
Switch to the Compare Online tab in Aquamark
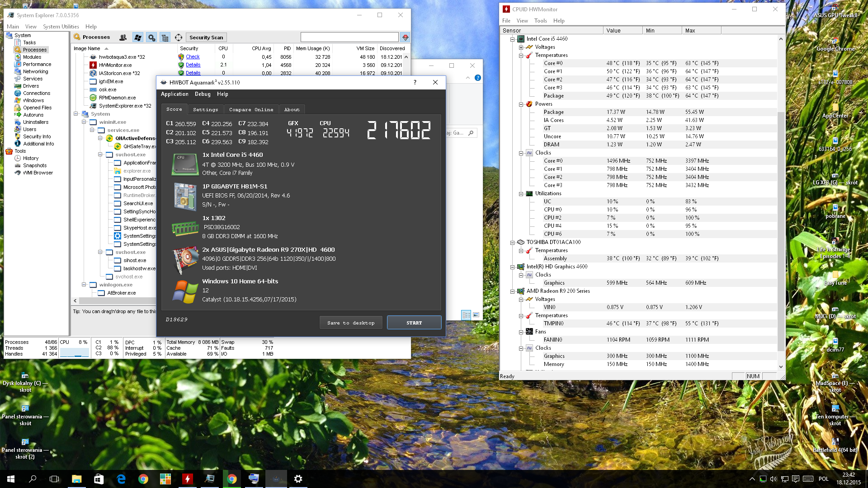pyautogui.click(x=251, y=109)
